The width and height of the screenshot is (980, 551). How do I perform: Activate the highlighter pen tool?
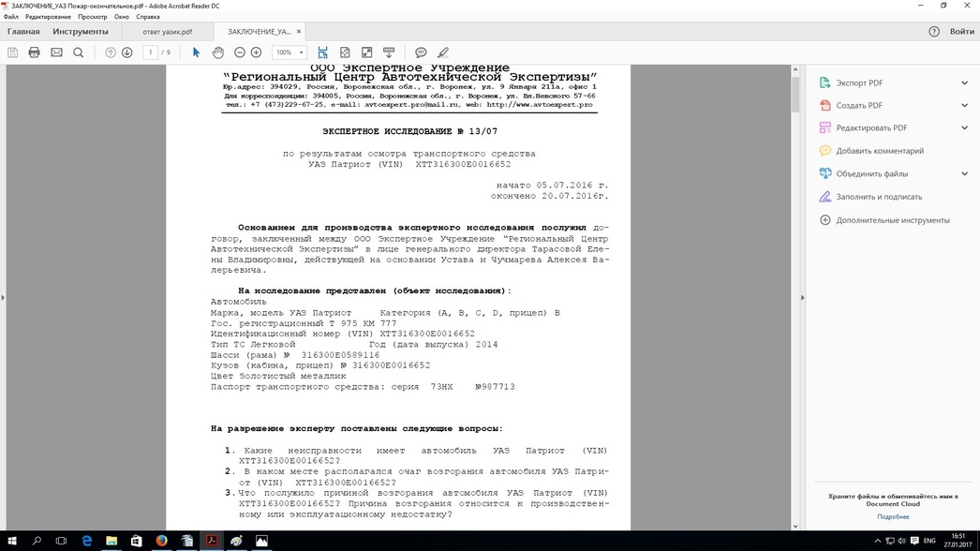(443, 52)
